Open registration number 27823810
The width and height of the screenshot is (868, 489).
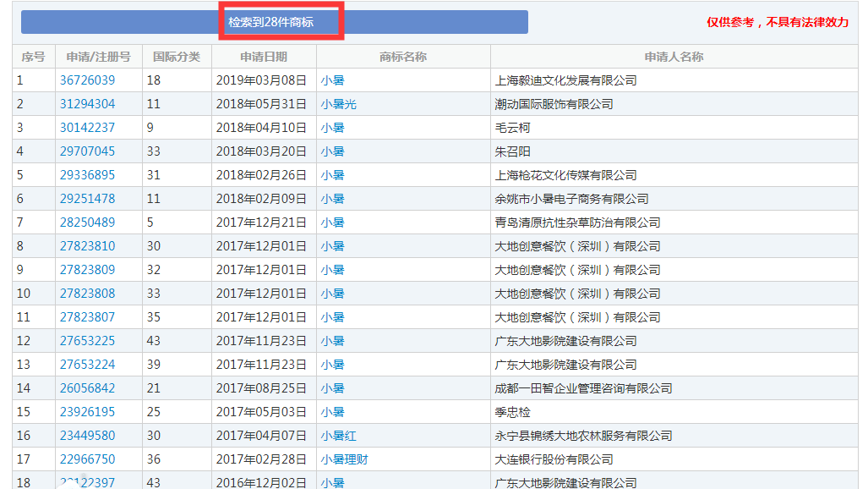tap(87, 246)
